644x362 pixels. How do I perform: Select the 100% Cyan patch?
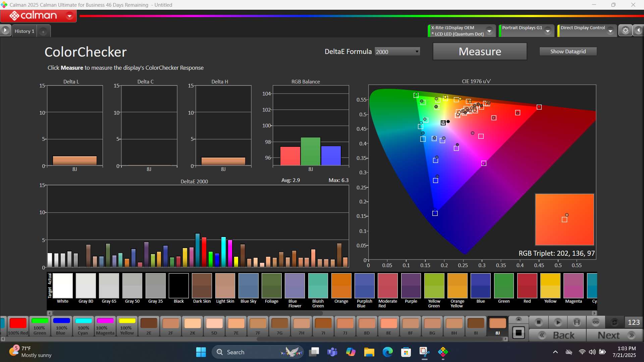click(83, 326)
